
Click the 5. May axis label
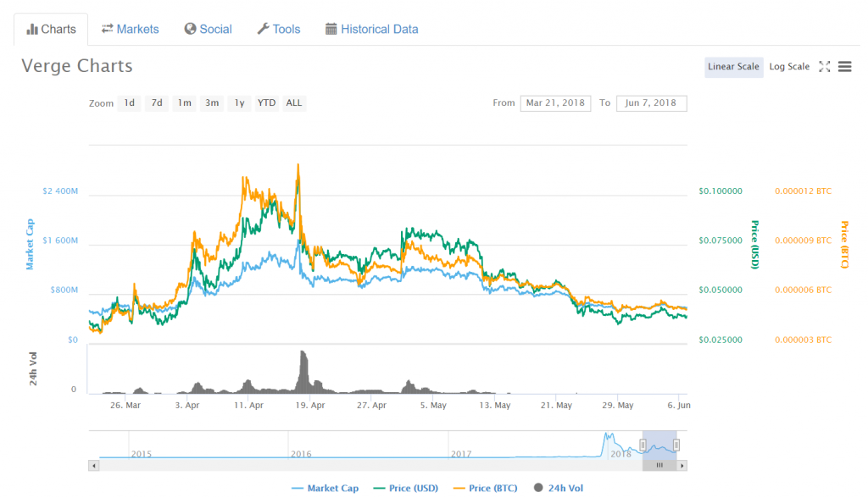pyautogui.click(x=433, y=405)
